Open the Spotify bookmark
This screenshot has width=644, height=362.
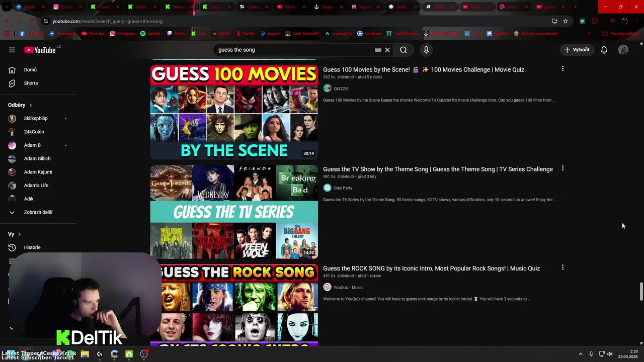[149, 34]
